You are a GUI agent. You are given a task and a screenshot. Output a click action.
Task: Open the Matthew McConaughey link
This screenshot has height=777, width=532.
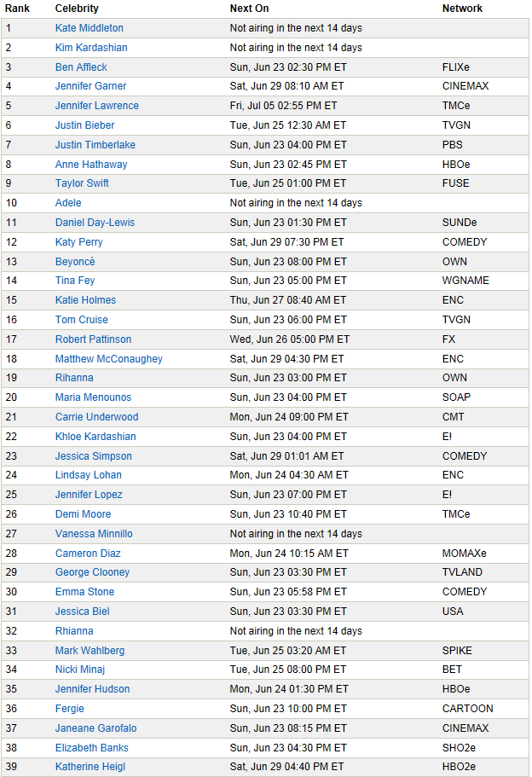pos(109,359)
